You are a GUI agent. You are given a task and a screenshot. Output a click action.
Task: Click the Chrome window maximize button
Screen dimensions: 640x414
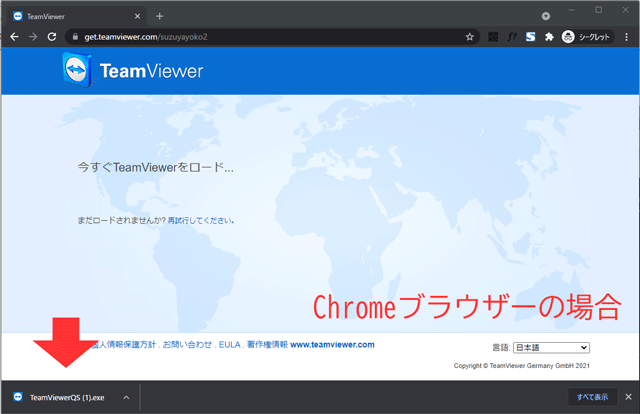coord(598,10)
